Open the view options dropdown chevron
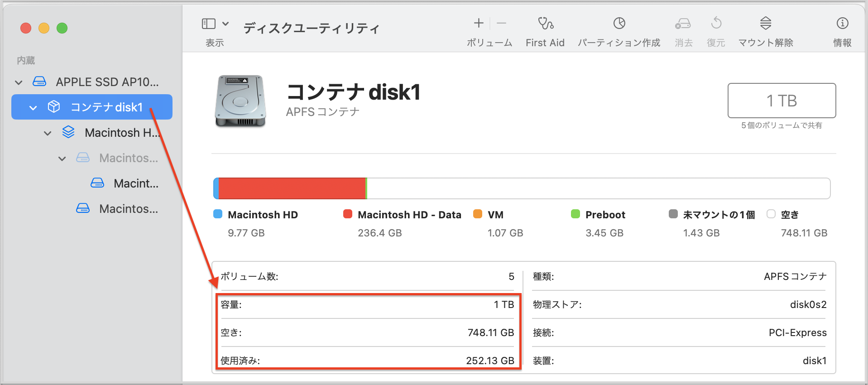868x385 pixels. [x=225, y=24]
